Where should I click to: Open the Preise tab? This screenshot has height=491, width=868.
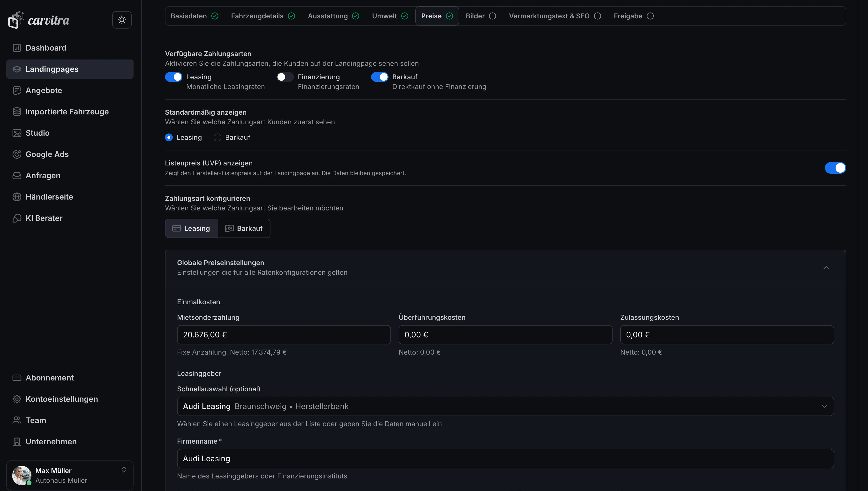point(437,16)
